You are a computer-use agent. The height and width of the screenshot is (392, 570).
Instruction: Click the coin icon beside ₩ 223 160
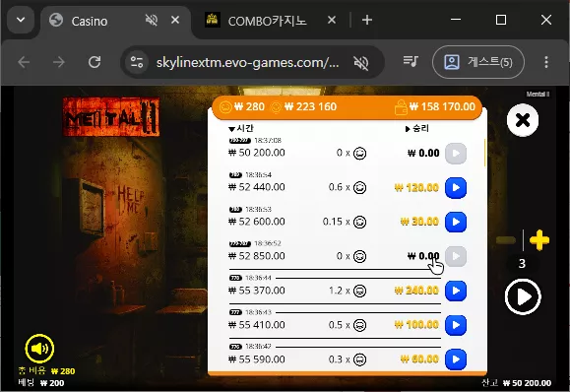click(277, 107)
